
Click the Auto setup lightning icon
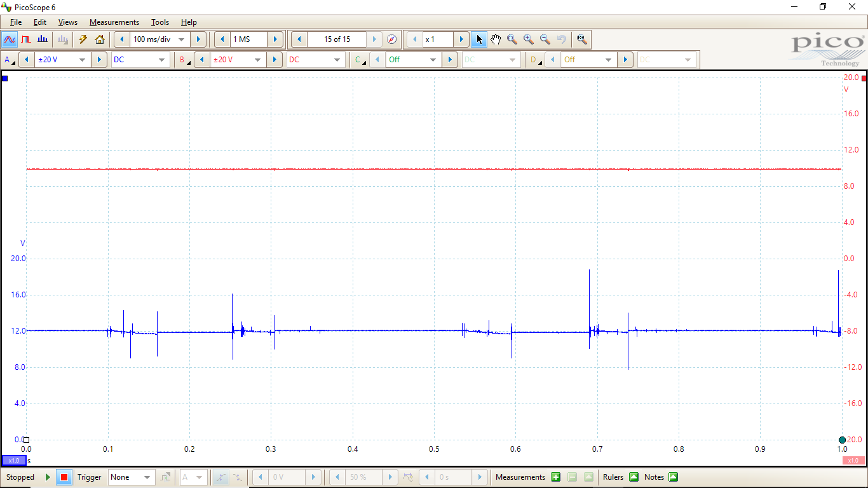[x=83, y=39]
